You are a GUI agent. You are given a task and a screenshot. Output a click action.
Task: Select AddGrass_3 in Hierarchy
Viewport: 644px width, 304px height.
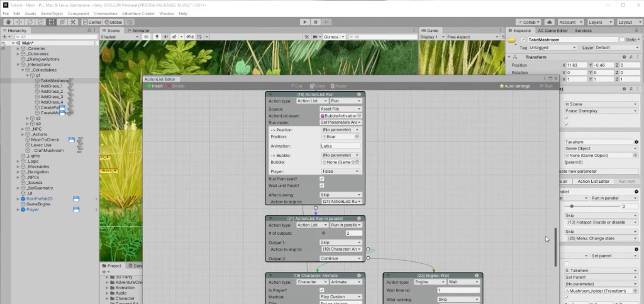[x=52, y=97]
